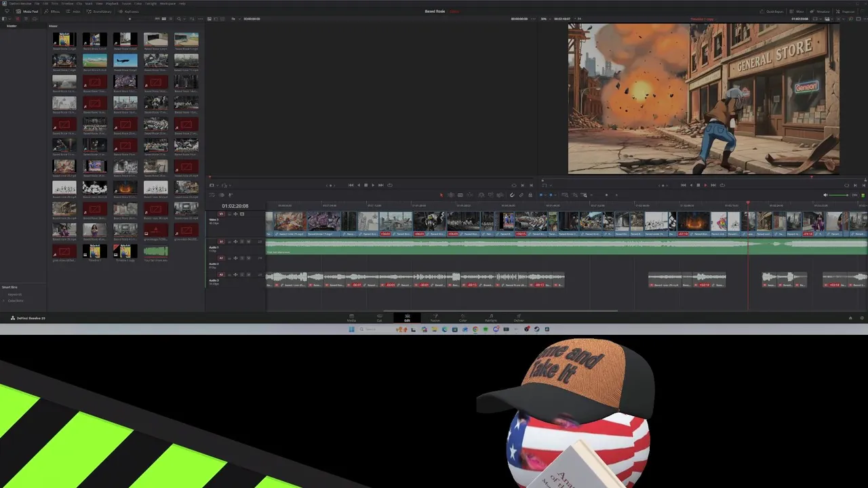Switch to the Fairlight page
This screenshot has width=868, height=488.
pyautogui.click(x=491, y=318)
